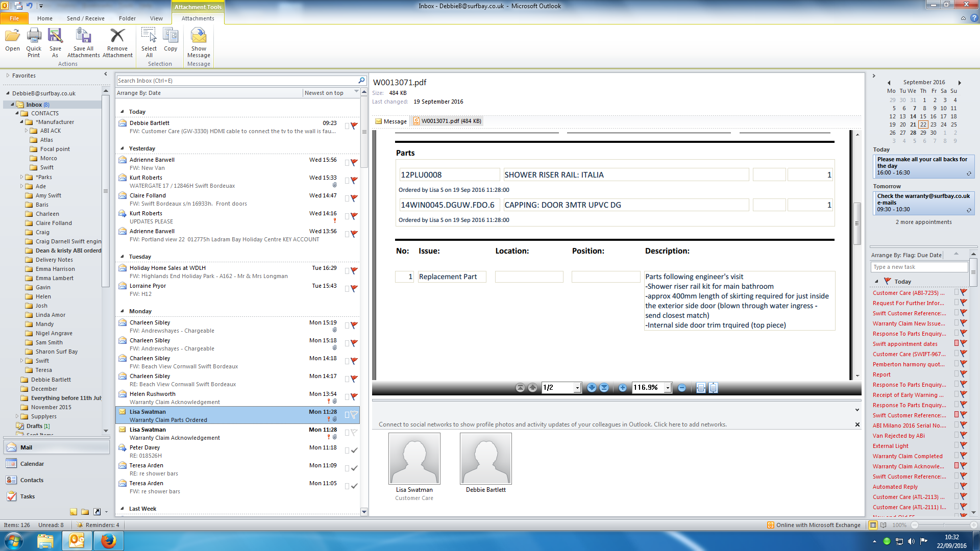Open the Send / Receive ribbon tab

click(85, 18)
